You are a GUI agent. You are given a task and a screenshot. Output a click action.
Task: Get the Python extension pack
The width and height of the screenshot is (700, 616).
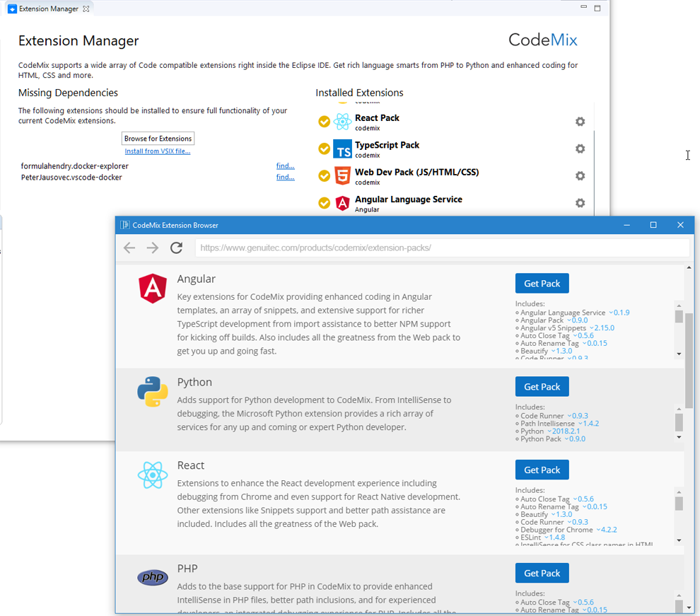point(542,387)
